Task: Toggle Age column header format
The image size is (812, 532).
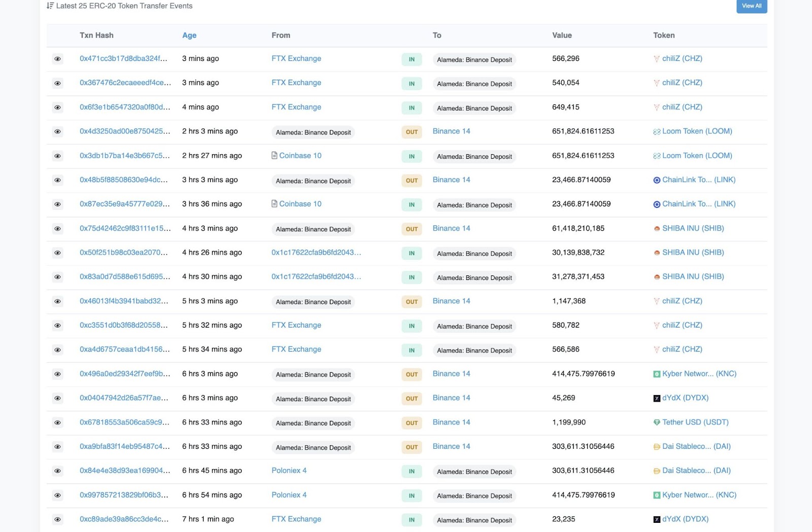Action: coord(189,35)
